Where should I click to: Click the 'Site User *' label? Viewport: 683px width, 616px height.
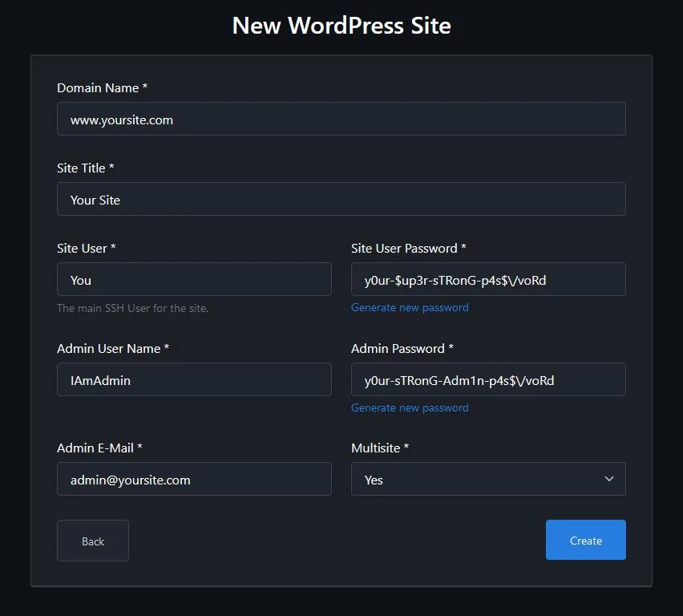click(87, 248)
